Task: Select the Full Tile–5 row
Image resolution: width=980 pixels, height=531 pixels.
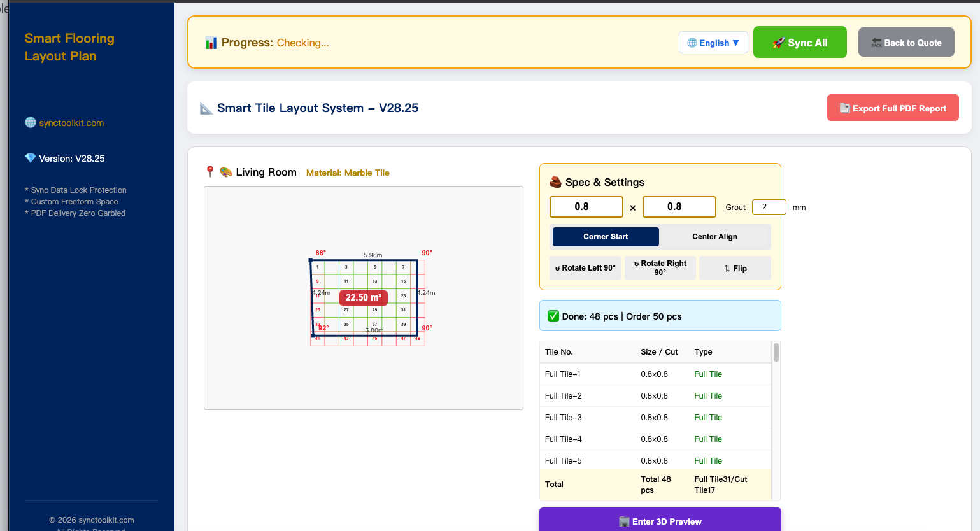Action: [x=655, y=460]
